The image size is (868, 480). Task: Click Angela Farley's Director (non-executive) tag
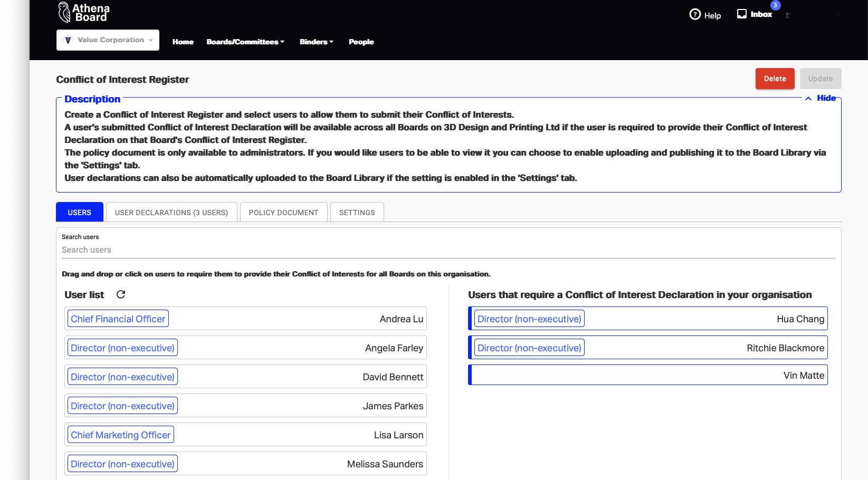122,348
